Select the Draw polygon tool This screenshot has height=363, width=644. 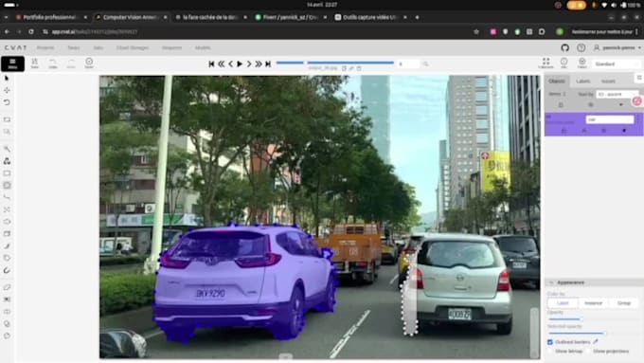tap(7, 186)
